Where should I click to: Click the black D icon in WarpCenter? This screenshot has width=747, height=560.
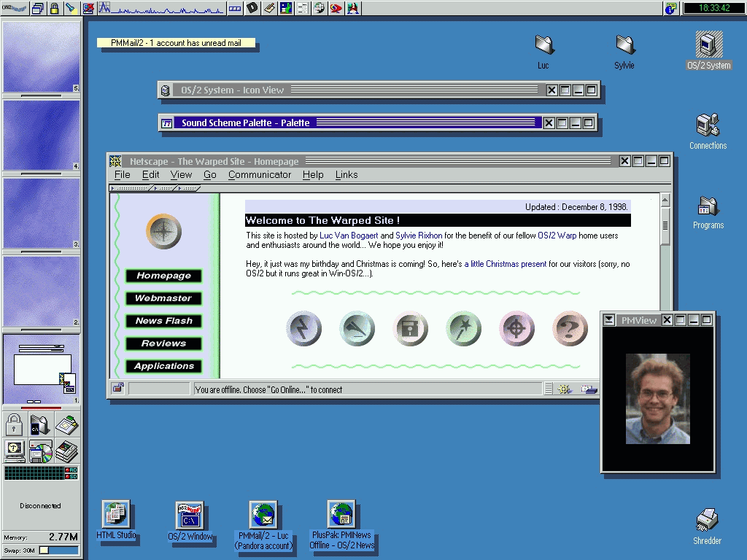pos(252,8)
